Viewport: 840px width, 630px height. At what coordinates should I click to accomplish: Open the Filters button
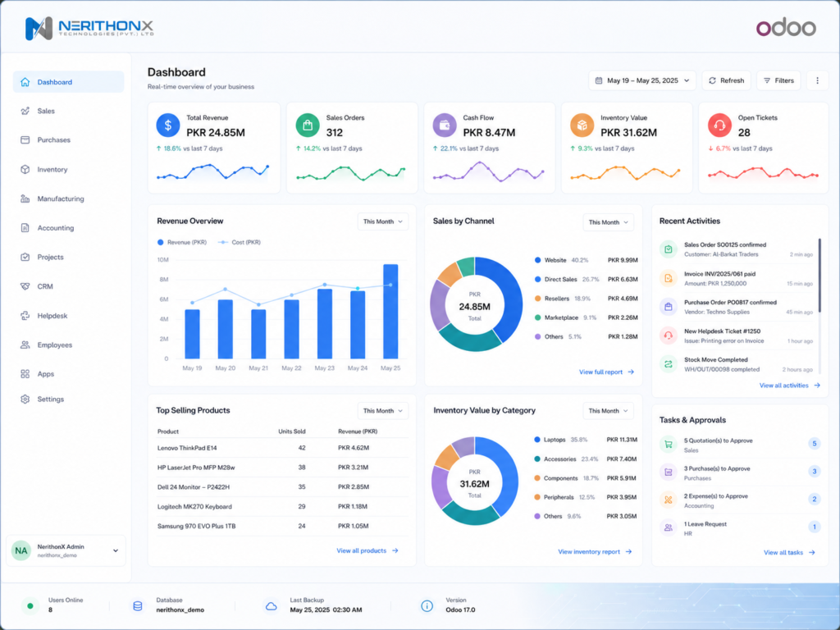point(778,80)
